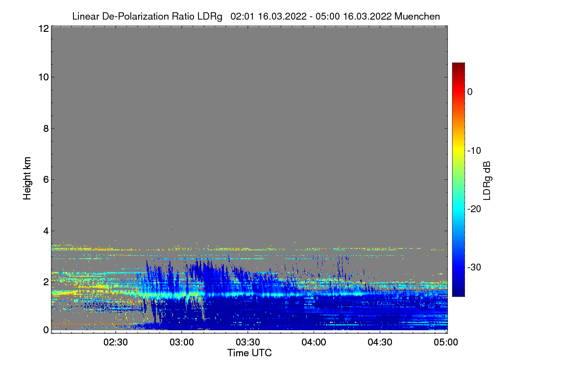
Task: Click the '0' height axis label
Action: (45, 330)
